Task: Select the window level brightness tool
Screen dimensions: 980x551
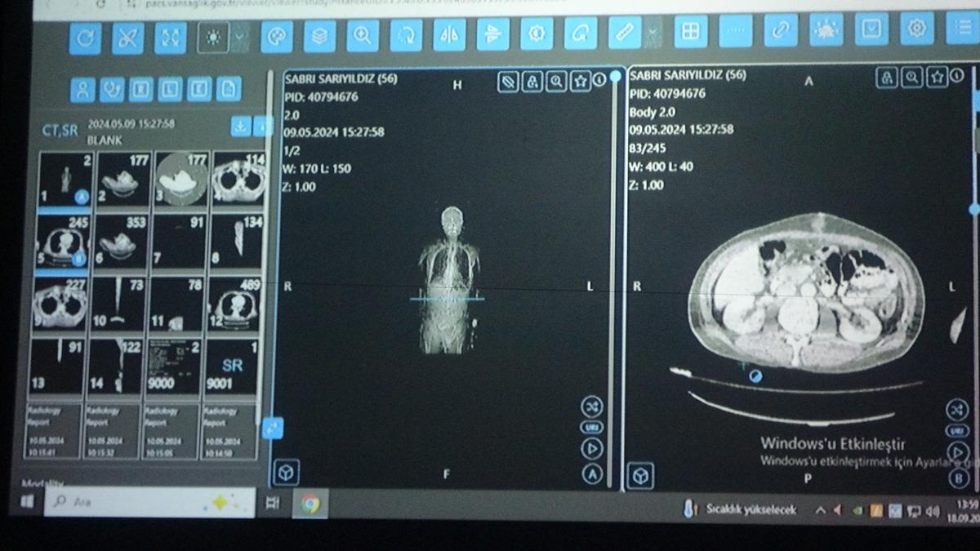Action: [213, 38]
